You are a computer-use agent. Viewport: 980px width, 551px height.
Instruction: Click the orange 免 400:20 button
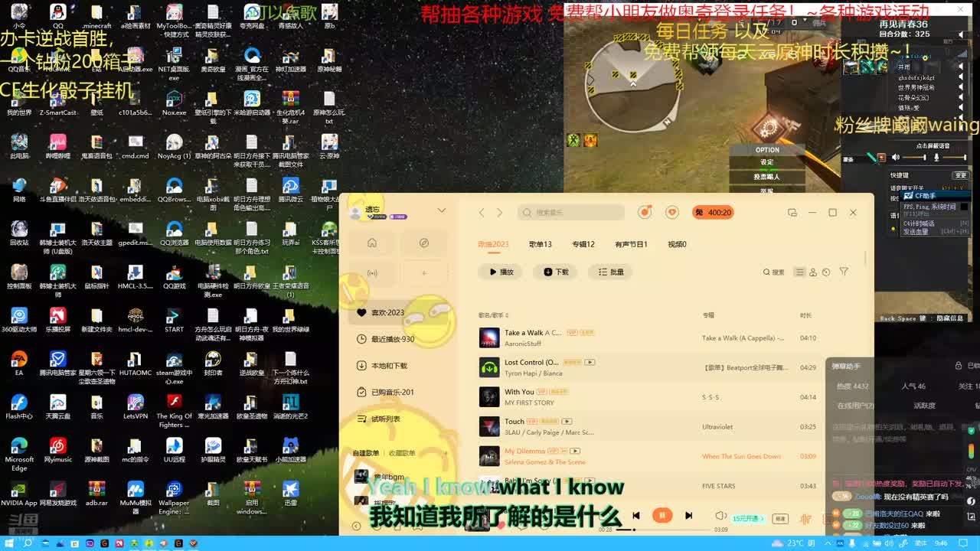pos(713,212)
